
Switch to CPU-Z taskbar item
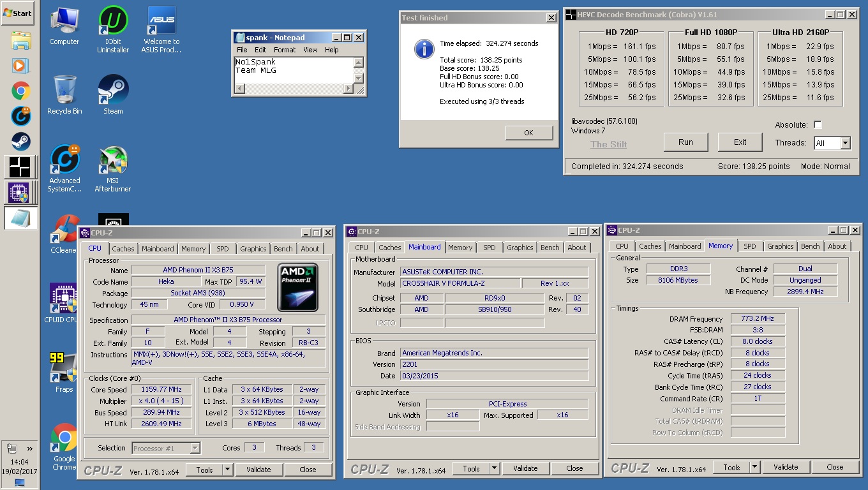20,192
